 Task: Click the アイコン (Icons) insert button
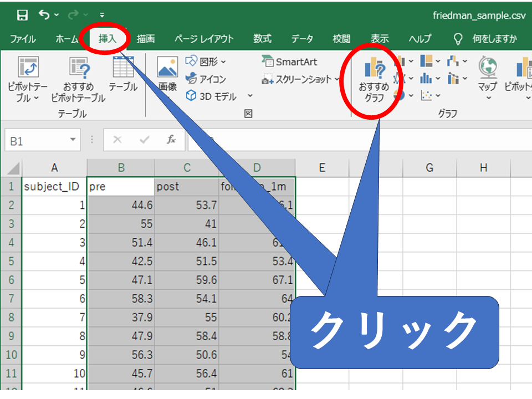pos(206,79)
